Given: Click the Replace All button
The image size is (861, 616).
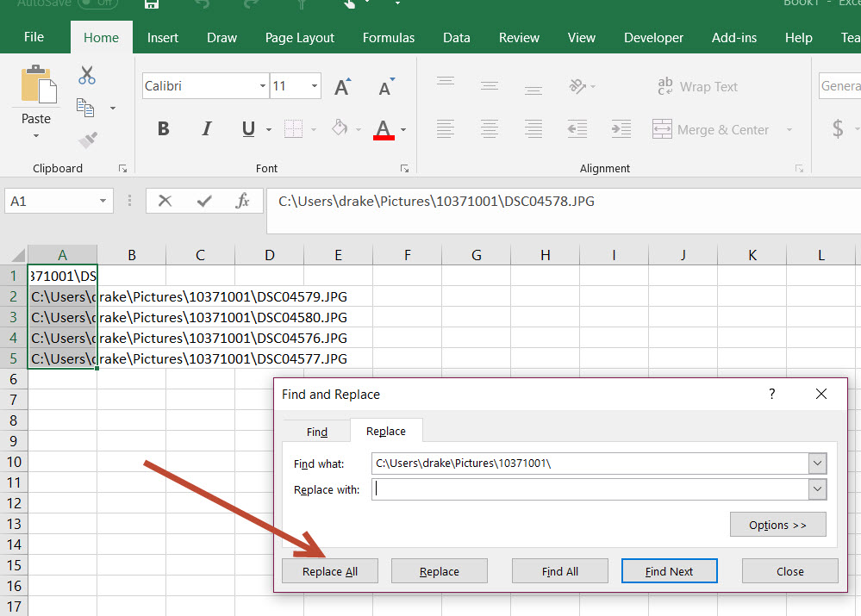Looking at the screenshot, I should point(329,571).
